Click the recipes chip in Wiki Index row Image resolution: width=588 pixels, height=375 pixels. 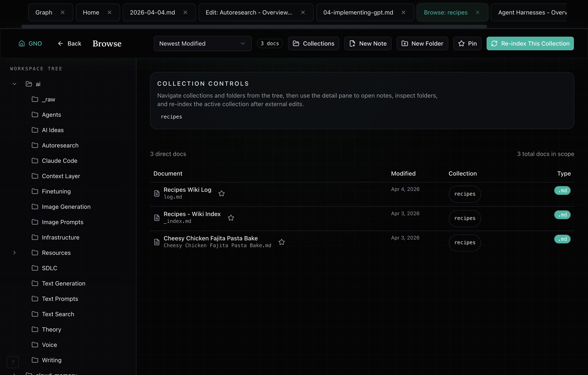[465, 219]
